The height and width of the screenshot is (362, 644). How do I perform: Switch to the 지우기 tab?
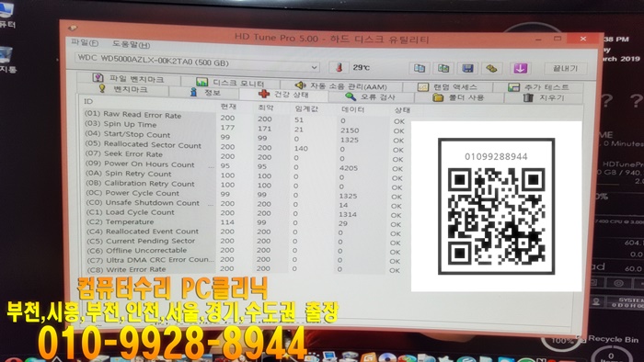(544, 97)
